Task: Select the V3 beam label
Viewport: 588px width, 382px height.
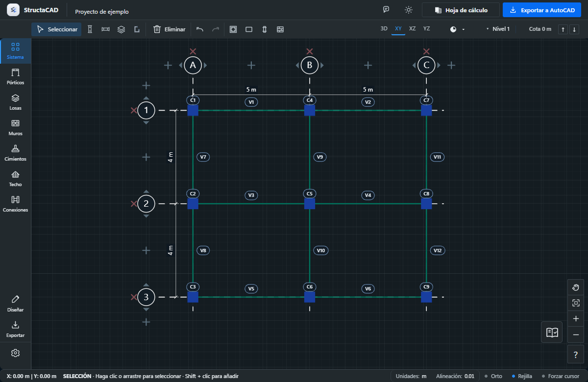Action: (251, 195)
